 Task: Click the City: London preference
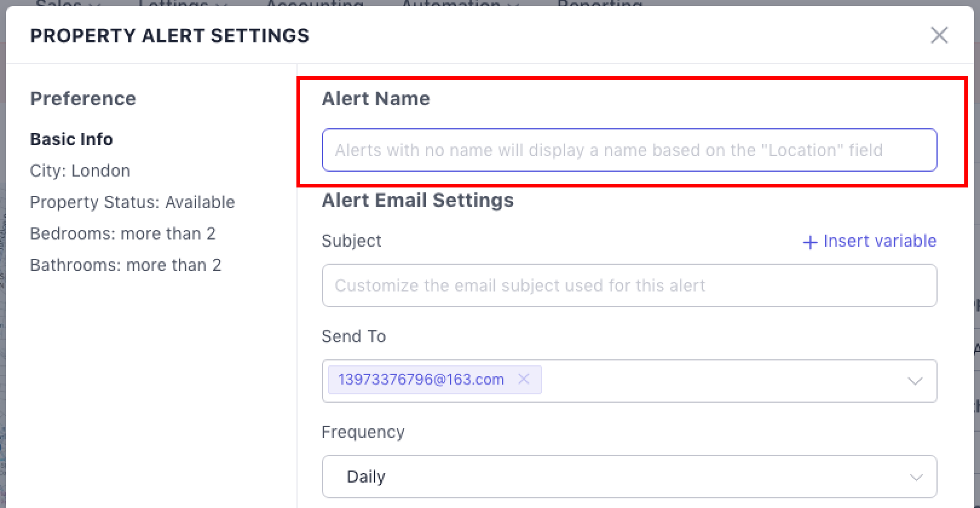tap(80, 171)
